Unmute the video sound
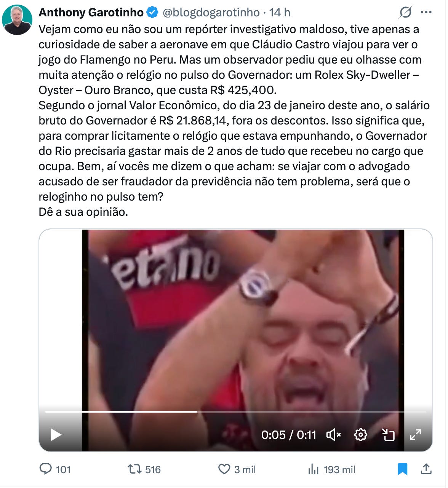This screenshot has height=488, width=448. 334,435
